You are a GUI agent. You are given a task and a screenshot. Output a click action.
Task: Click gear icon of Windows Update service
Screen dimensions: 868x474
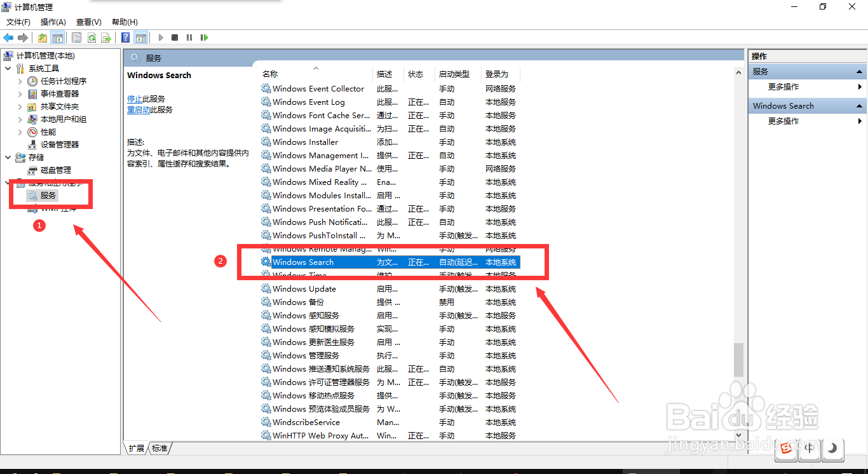pos(266,288)
